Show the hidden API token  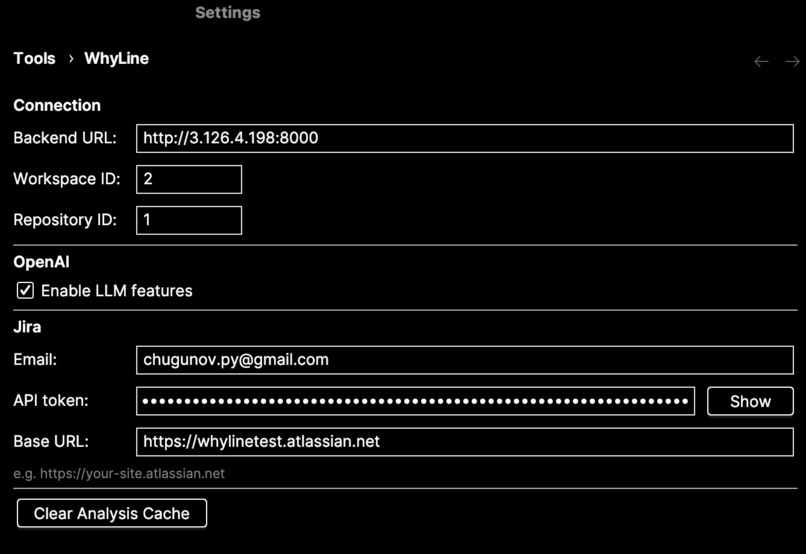click(750, 401)
